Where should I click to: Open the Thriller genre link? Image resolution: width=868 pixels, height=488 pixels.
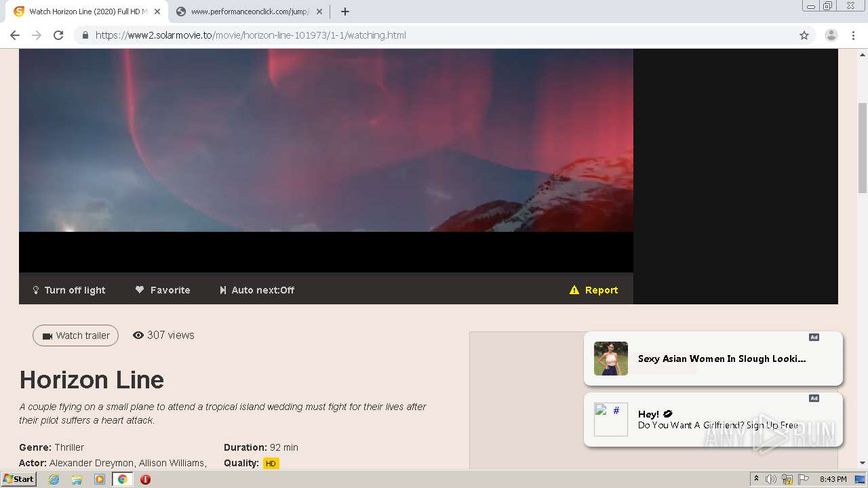coord(69,447)
